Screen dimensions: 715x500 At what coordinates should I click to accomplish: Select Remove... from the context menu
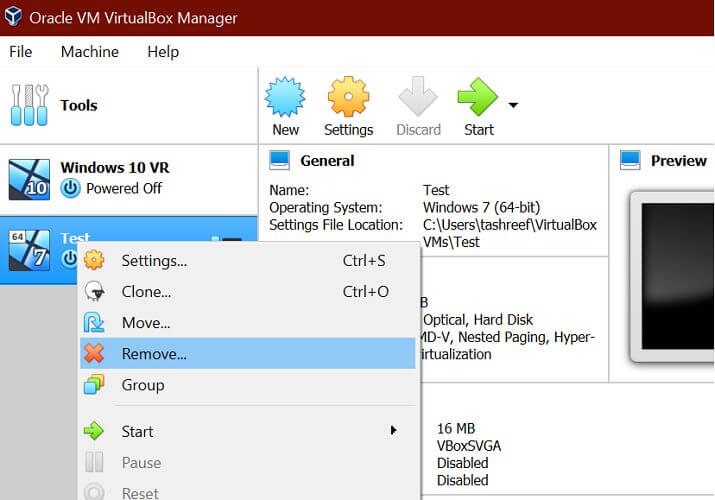154,353
